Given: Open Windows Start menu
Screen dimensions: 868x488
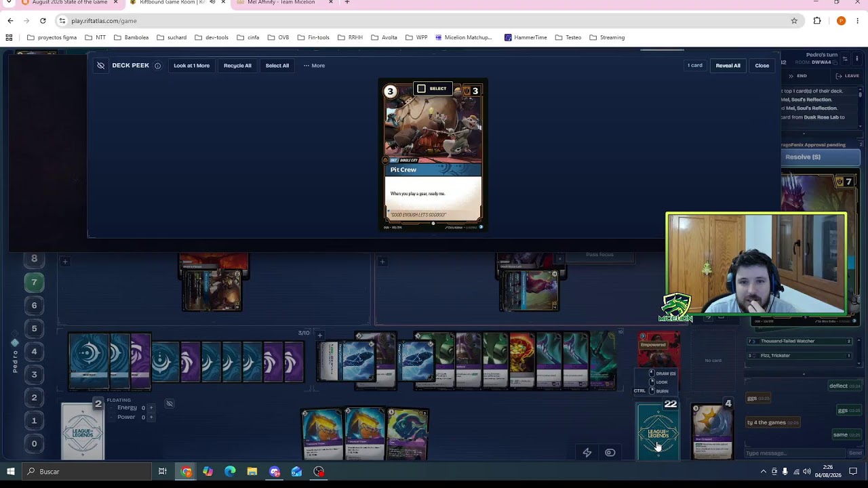Looking at the screenshot, I should click(x=11, y=472).
